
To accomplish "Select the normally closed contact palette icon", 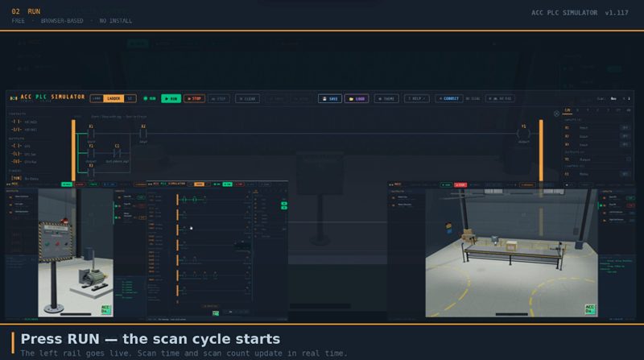I will 16,130.
